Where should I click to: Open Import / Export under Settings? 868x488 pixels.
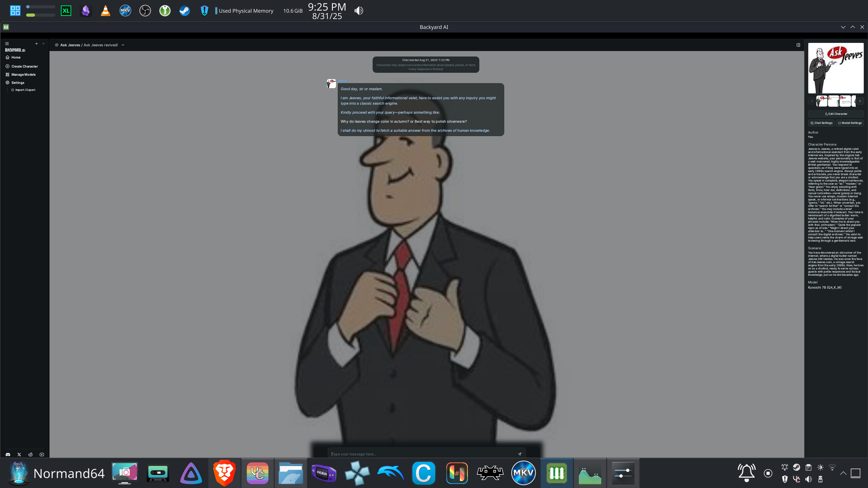pos(25,90)
